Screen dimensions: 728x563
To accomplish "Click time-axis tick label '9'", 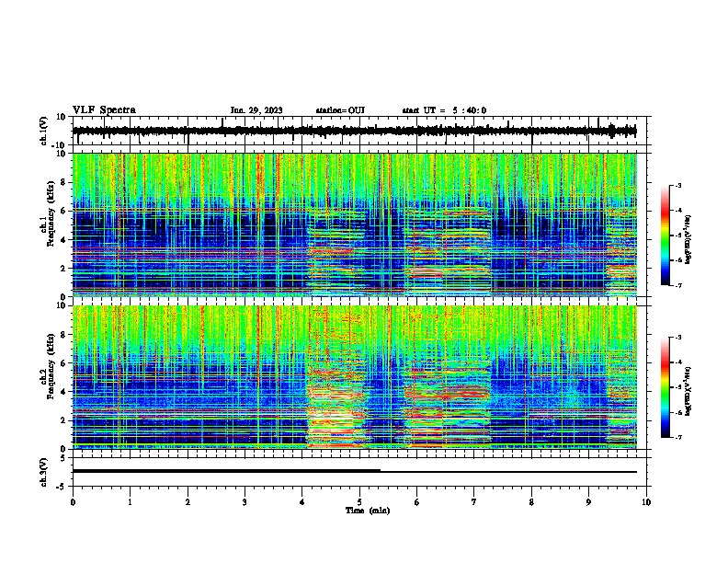I will [588, 502].
